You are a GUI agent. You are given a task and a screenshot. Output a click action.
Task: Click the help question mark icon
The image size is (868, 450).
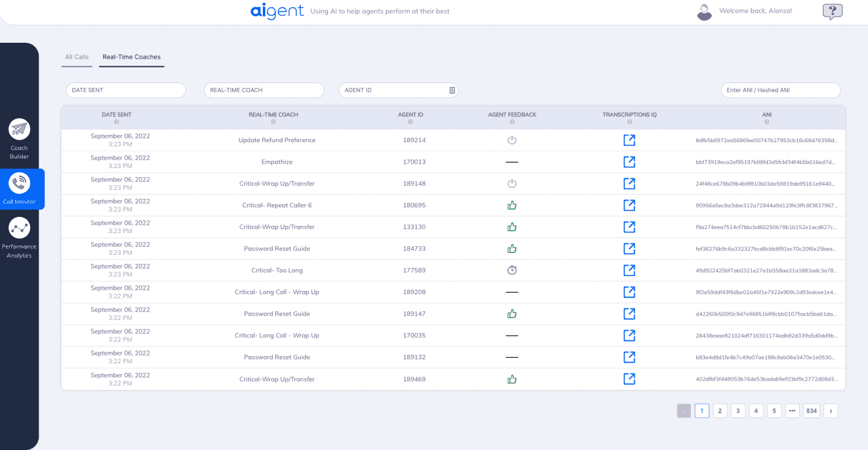click(x=832, y=11)
